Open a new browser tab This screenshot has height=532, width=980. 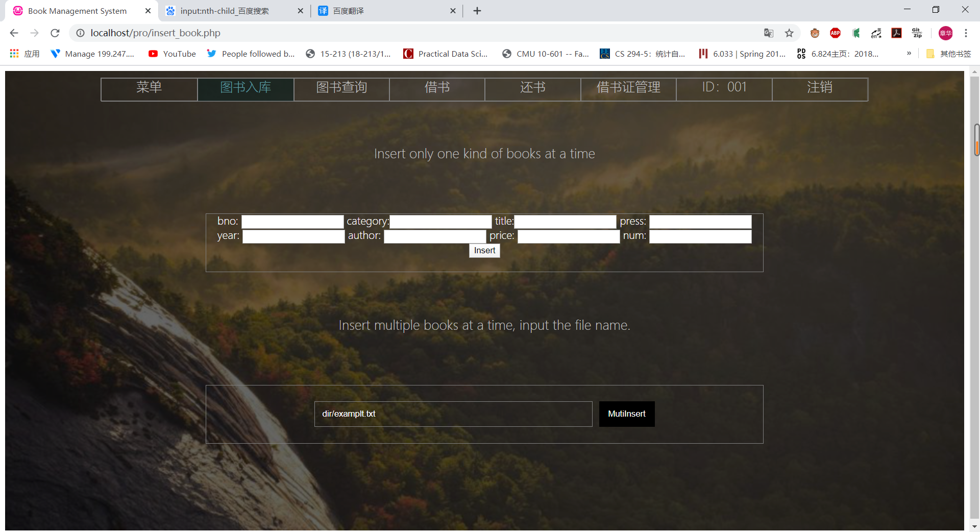(x=477, y=11)
